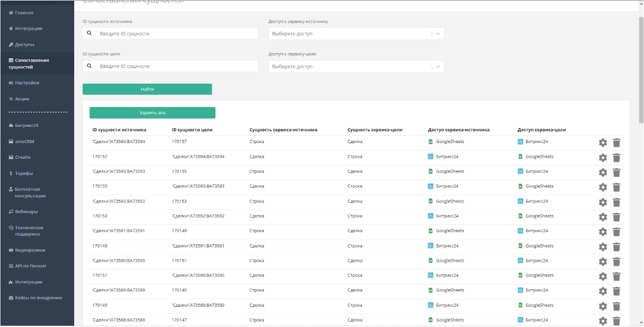Viewport: 644px width, 327px height.
Task: Delete mapping row with source ID 170149
Action: click(x=617, y=246)
